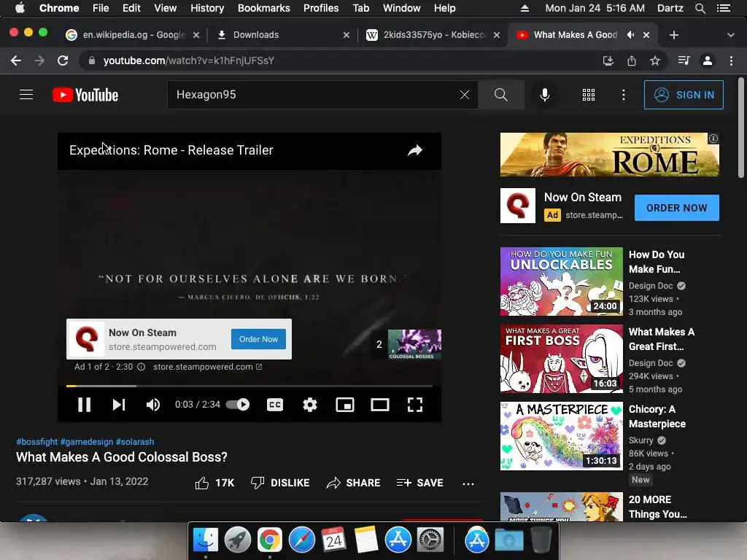
Task: Select the Colossal Bosses up-next thumbnail
Action: (x=414, y=344)
